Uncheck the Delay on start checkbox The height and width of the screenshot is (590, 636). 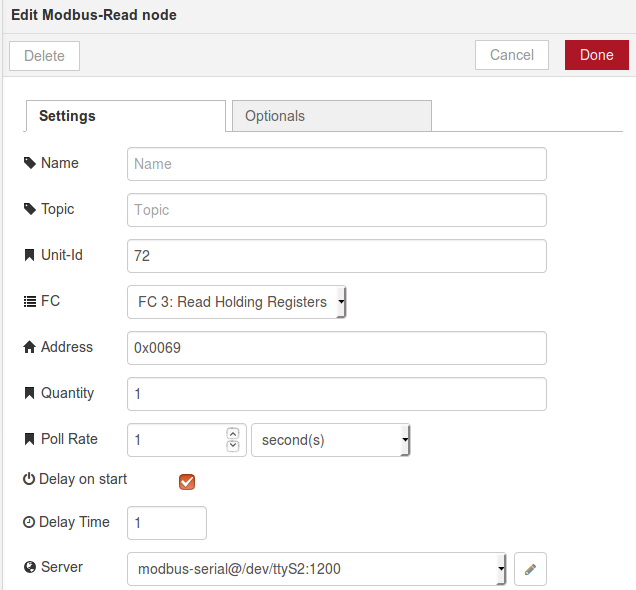pos(186,482)
